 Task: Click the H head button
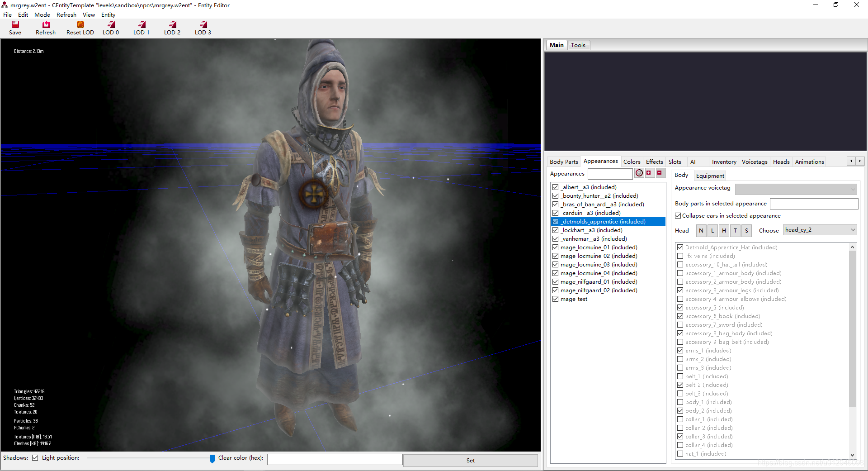tap(724, 230)
